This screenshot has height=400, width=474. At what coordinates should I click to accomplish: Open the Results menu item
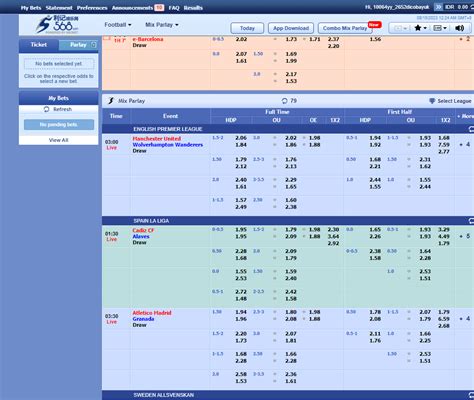(x=193, y=8)
